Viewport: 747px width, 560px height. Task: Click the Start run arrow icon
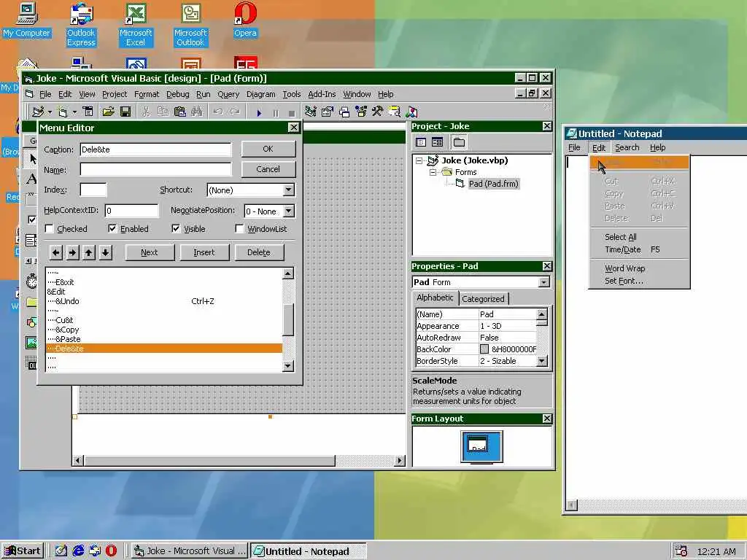click(259, 113)
